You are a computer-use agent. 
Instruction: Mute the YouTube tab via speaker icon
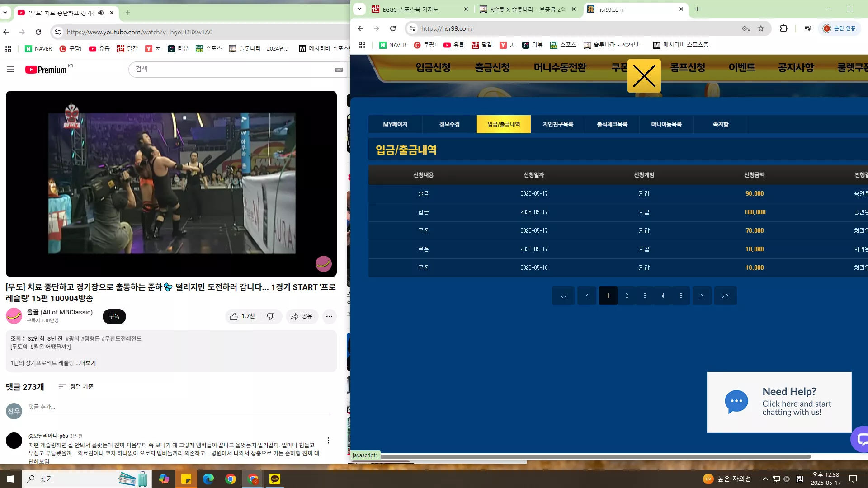(x=101, y=13)
